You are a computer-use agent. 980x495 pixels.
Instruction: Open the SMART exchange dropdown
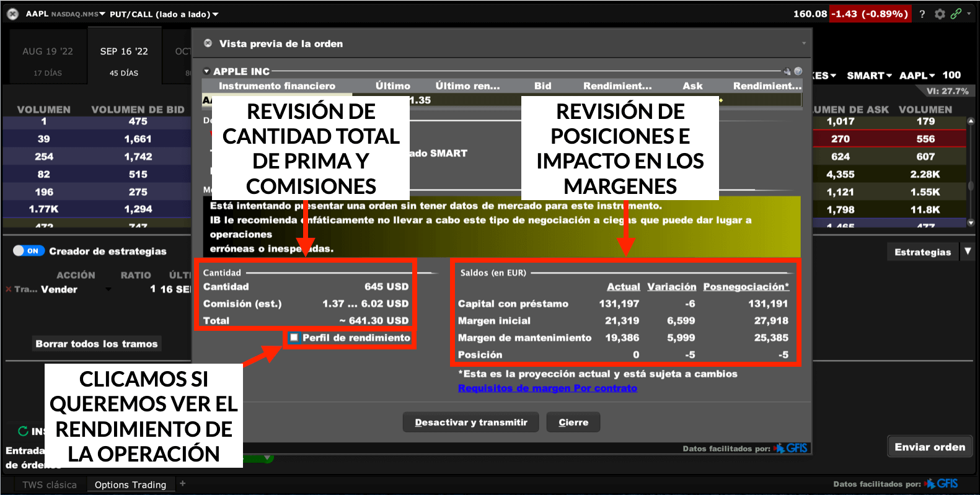(x=869, y=76)
